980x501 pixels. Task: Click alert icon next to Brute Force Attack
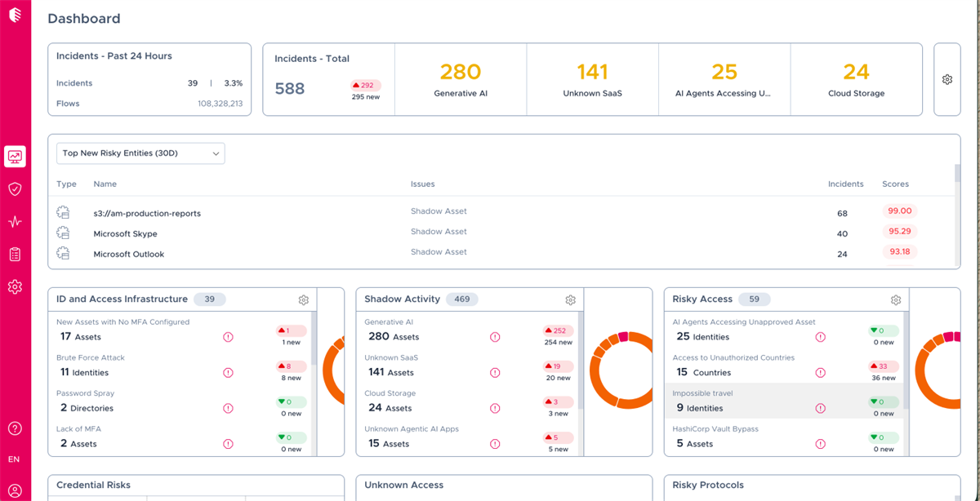[228, 373]
